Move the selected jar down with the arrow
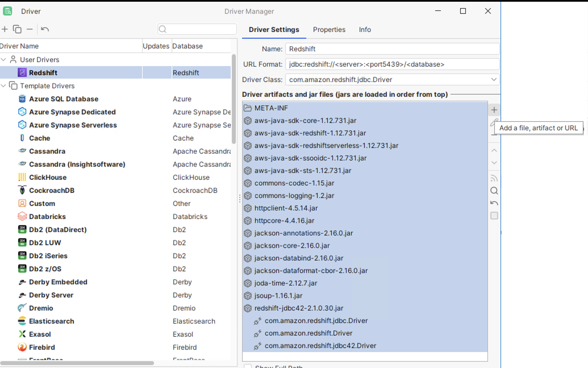588x368 pixels. pyautogui.click(x=494, y=163)
